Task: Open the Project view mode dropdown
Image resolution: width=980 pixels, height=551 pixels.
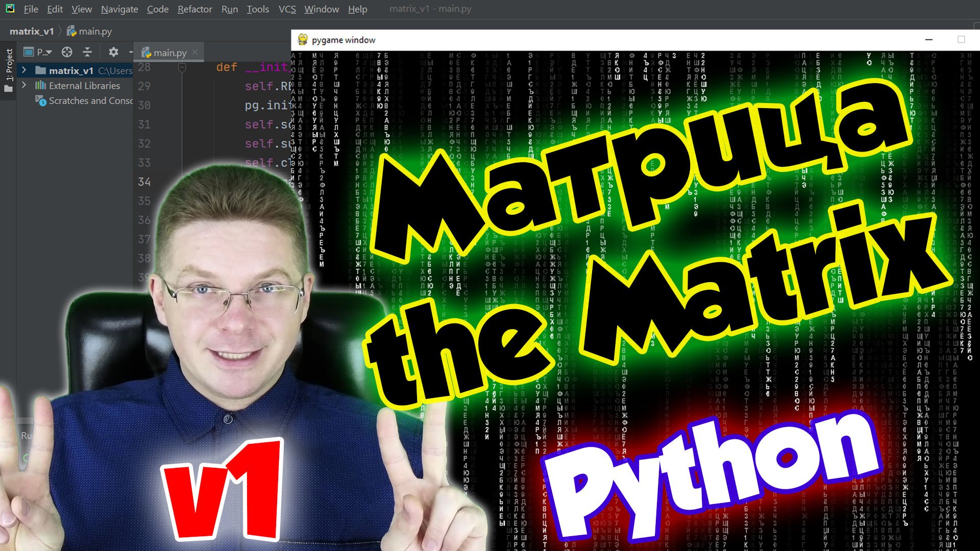Action: 40,52
